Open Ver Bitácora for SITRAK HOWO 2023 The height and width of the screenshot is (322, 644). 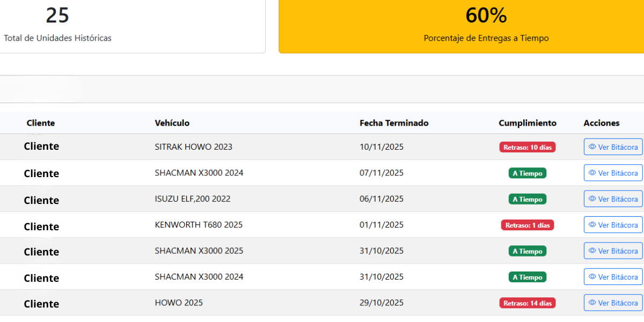pyautogui.click(x=613, y=147)
